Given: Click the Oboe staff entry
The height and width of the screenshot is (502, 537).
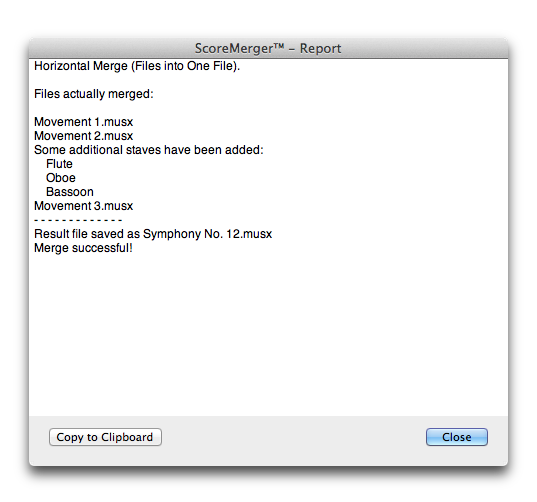Looking at the screenshot, I should [61, 178].
